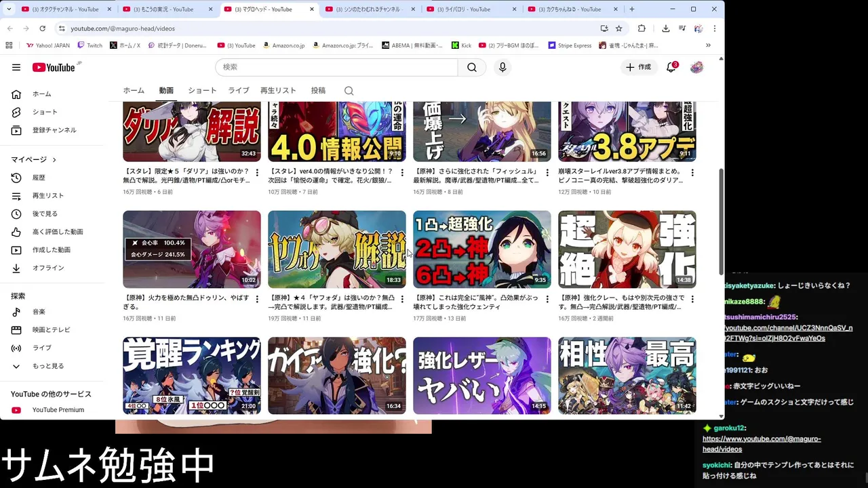Open more options for the ドゥリン video

click(257, 299)
